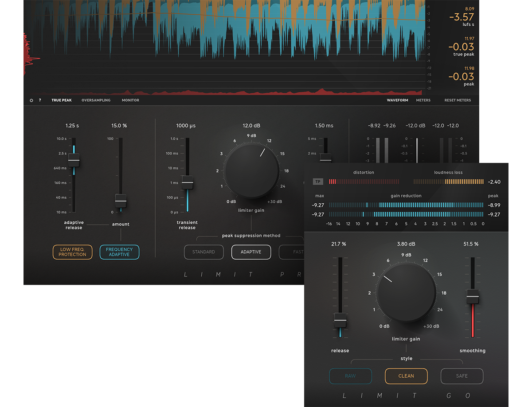Click the loudness loss meter
The height and width of the screenshot is (407, 532).
tap(449, 182)
